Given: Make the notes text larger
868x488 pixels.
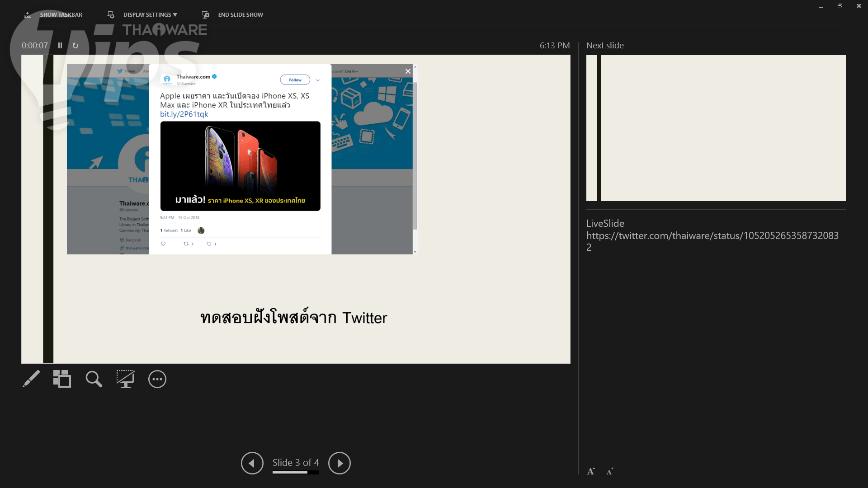Looking at the screenshot, I should coord(591,471).
